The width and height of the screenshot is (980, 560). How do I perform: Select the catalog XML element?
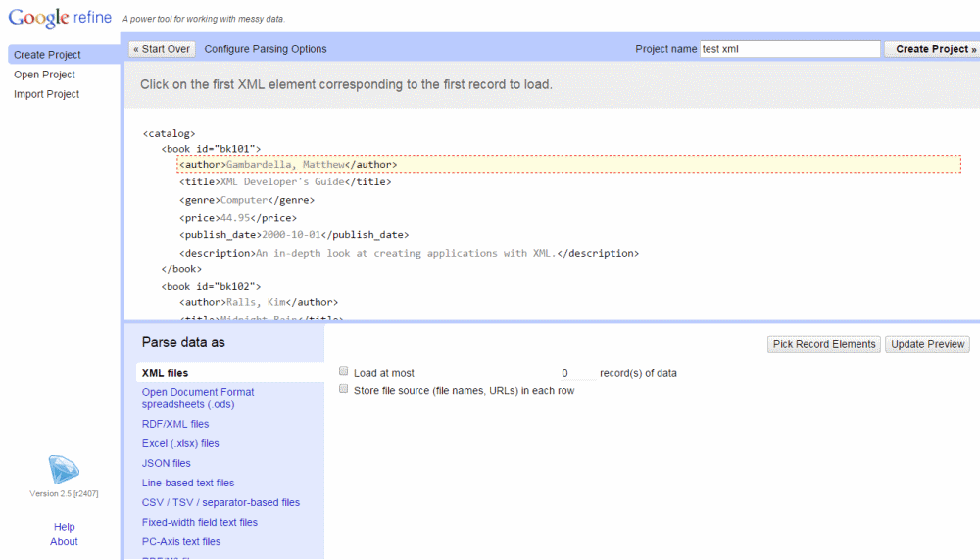(x=169, y=133)
